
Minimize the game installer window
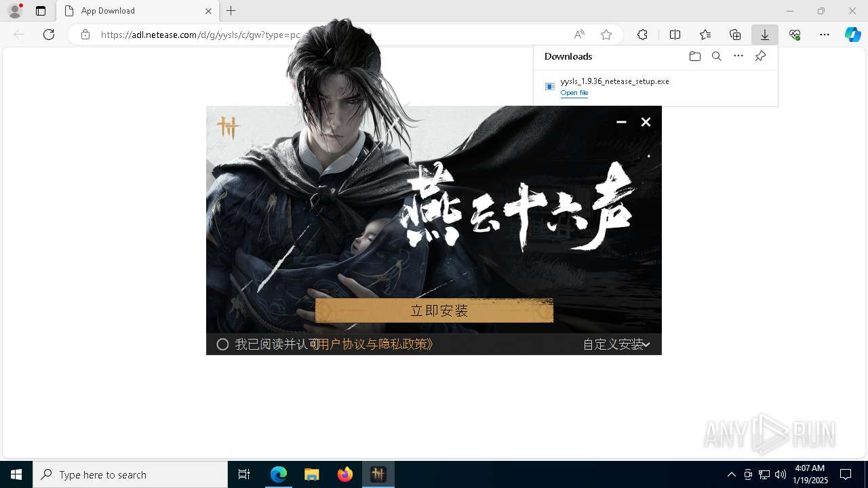pos(621,122)
